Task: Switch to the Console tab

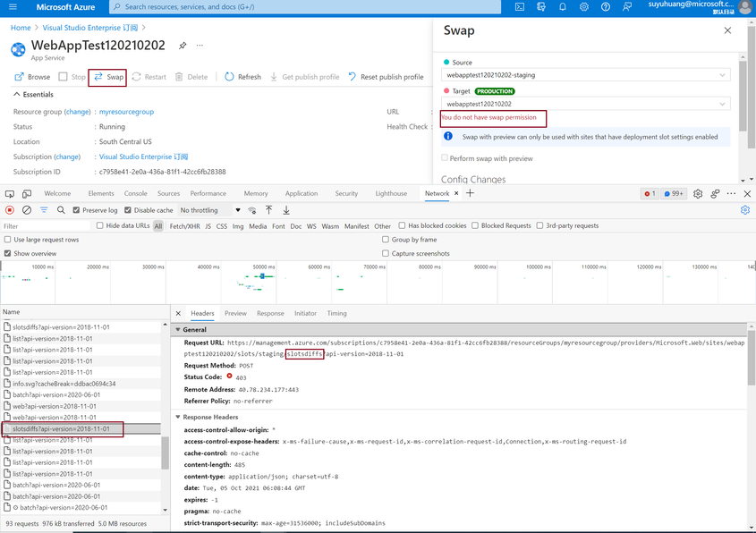Action: pos(135,193)
